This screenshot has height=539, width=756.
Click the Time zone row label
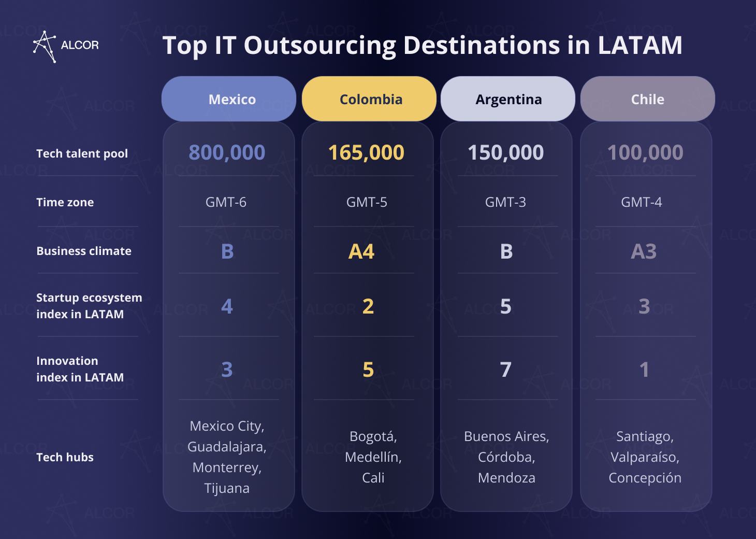click(x=65, y=202)
